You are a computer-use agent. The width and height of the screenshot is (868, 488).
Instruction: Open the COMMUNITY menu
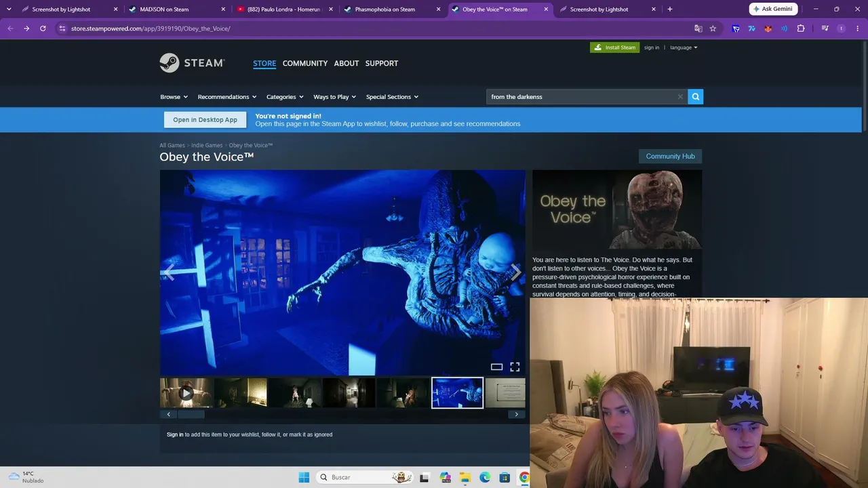305,63
